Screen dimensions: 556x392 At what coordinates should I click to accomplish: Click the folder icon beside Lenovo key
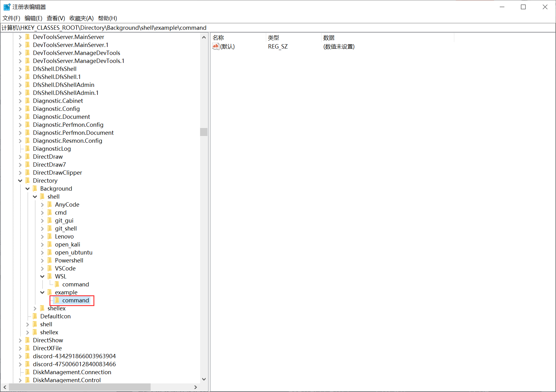click(x=50, y=236)
